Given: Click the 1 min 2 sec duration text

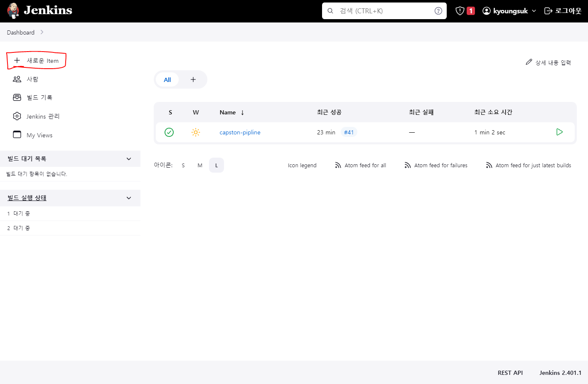Looking at the screenshot, I should click(490, 132).
